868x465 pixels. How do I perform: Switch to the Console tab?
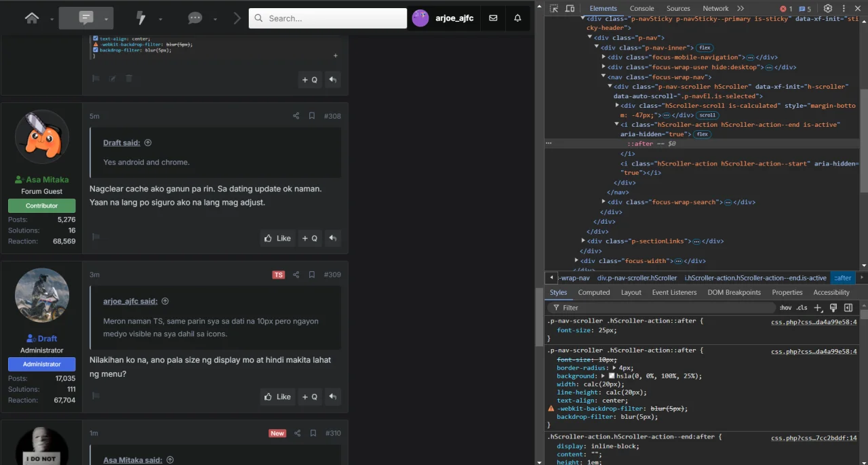(x=642, y=8)
